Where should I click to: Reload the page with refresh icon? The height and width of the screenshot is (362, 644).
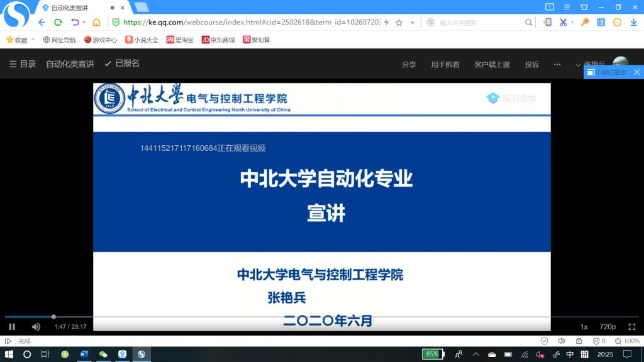[x=58, y=22]
